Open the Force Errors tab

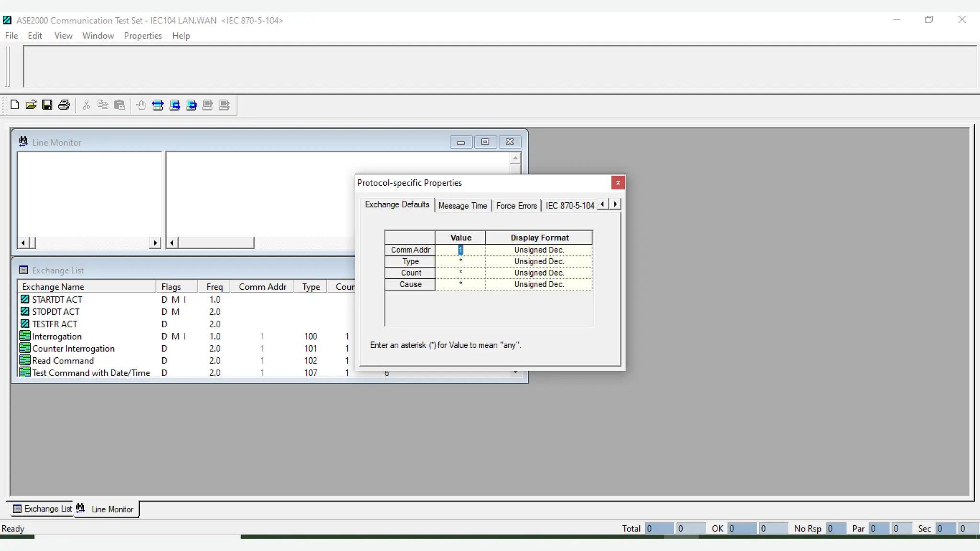pos(516,206)
